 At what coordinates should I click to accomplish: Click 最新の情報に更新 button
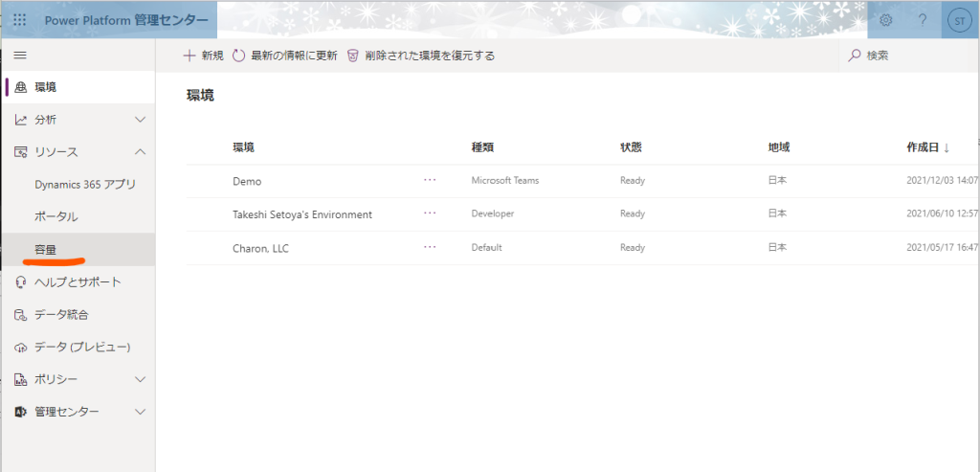[285, 56]
